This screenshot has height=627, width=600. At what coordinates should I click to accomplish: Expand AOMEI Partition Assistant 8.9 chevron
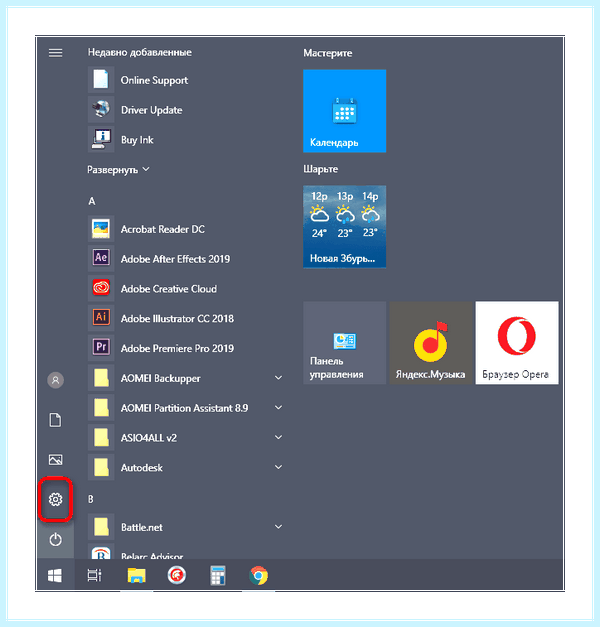[278, 408]
